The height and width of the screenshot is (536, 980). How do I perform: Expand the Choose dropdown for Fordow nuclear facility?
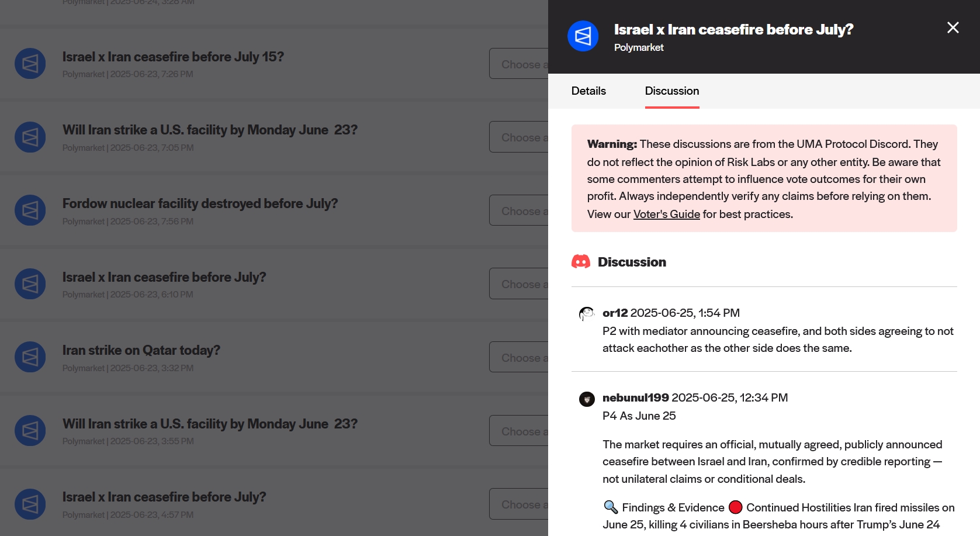point(518,211)
